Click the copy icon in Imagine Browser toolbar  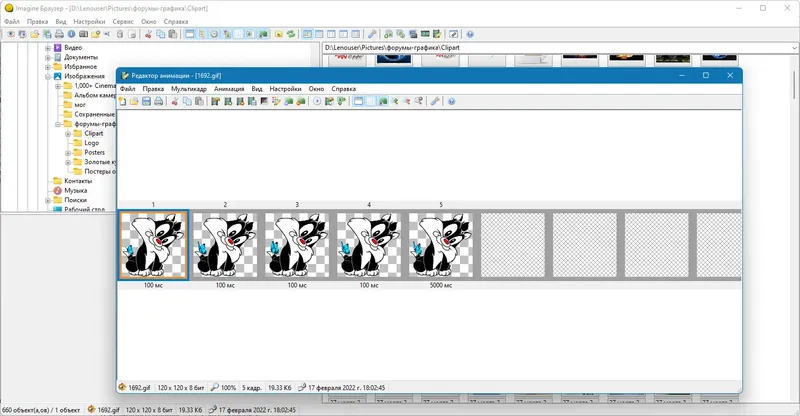click(x=161, y=34)
